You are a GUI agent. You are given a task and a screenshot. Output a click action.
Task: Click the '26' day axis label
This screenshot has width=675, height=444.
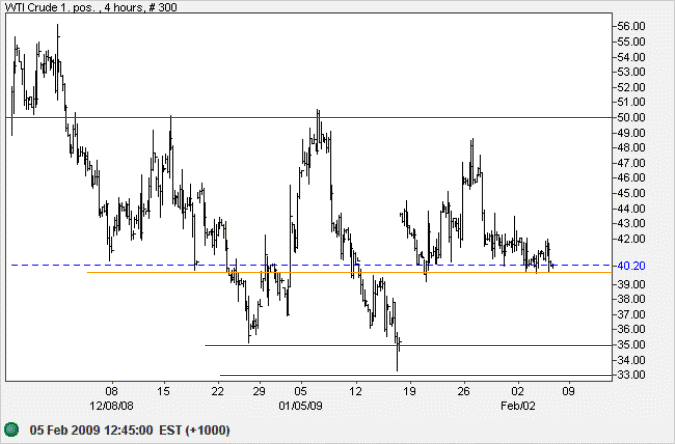pyautogui.click(x=464, y=391)
